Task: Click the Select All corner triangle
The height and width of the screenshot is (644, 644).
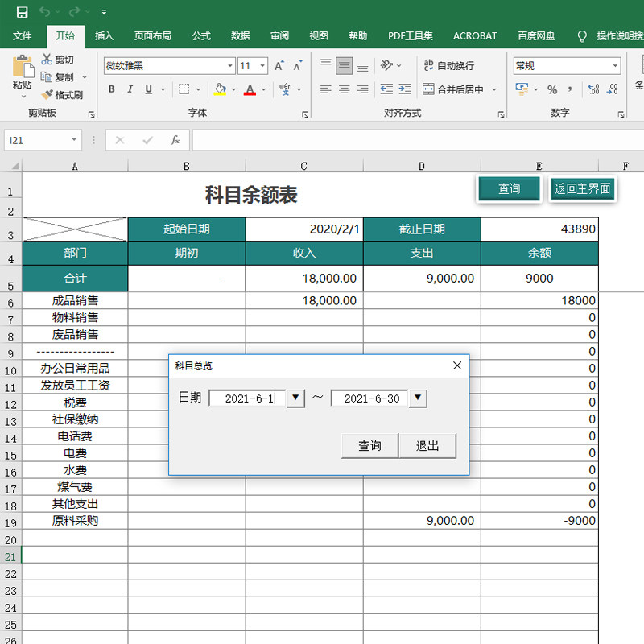Action: [15, 166]
